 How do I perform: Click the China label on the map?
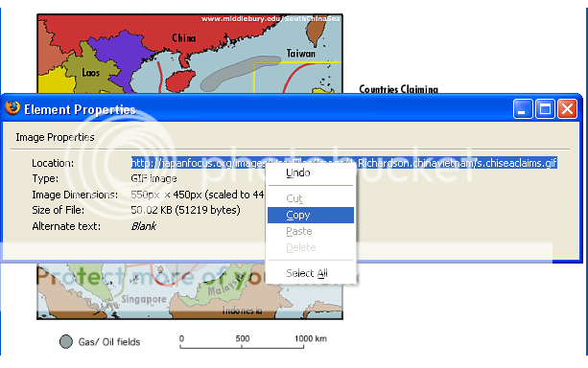[184, 37]
